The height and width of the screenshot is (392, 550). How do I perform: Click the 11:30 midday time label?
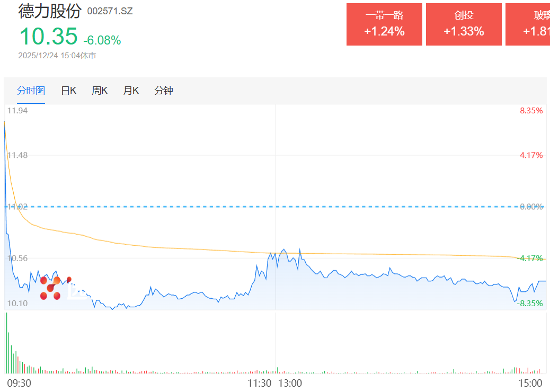click(x=260, y=383)
